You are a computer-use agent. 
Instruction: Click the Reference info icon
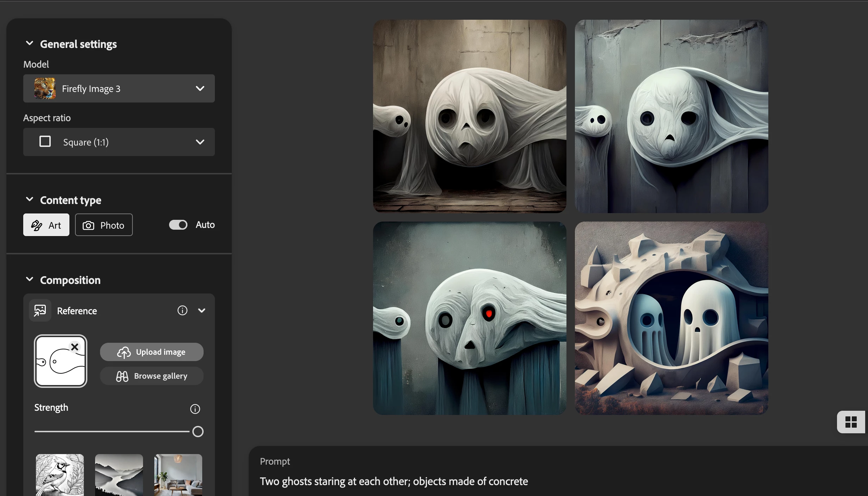182,310
